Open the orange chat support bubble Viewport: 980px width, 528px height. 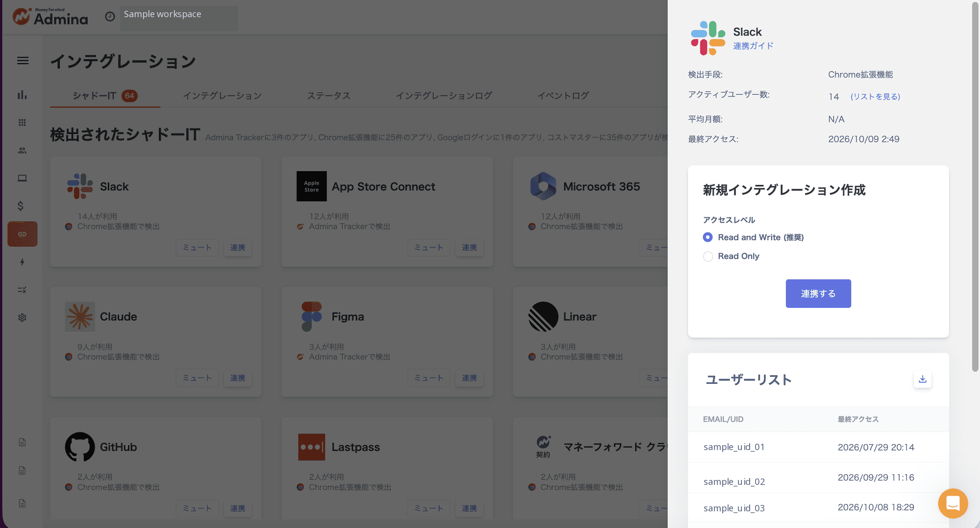[953, 503]
